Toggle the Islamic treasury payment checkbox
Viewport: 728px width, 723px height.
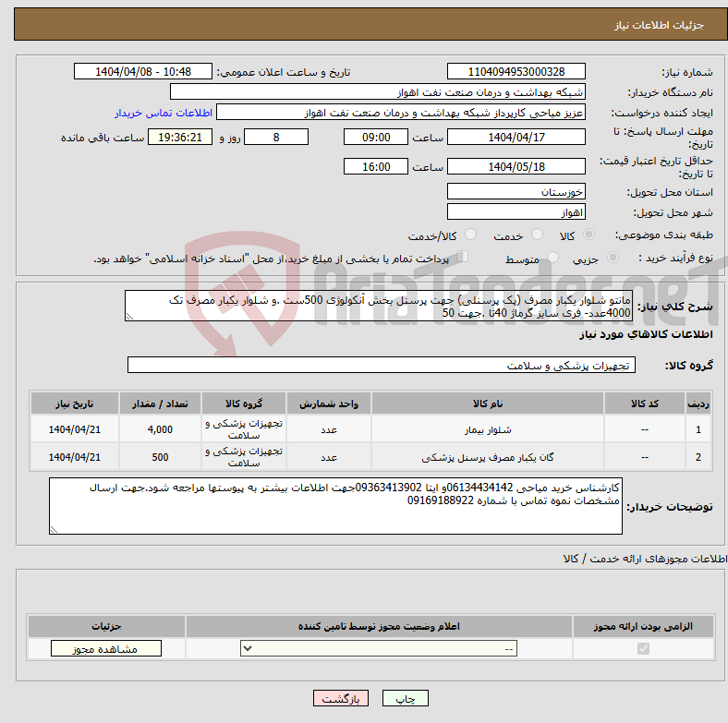pyautogui.click(x=462, y=257)
